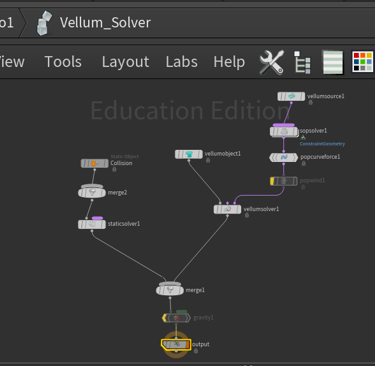375x366 pixels.
Task: Toggle the yellow bypass flag on gravity1
Action: 164,318
